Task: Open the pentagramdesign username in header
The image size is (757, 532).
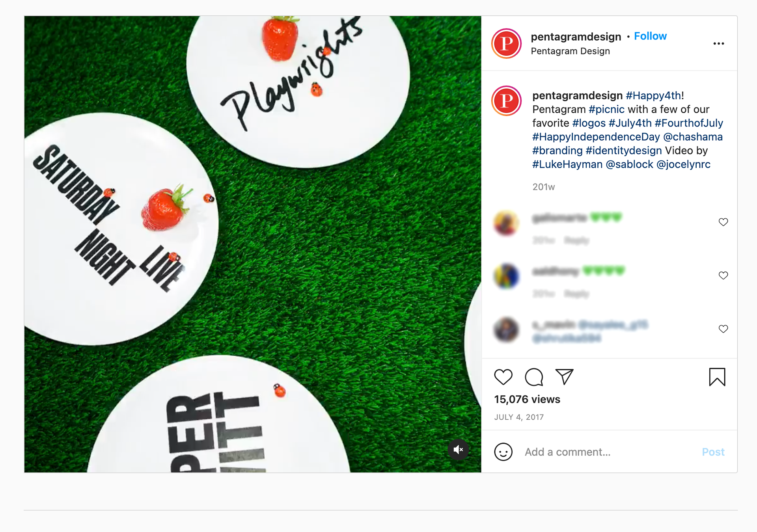Action: (x=576, y=37)
